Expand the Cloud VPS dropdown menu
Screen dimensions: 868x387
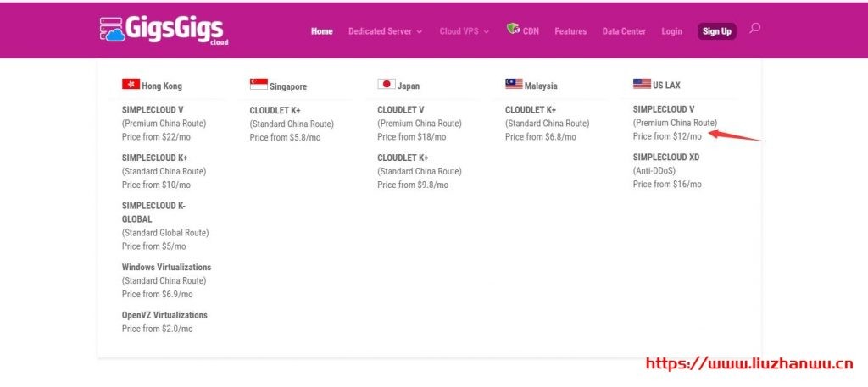(x=464, y=31)
